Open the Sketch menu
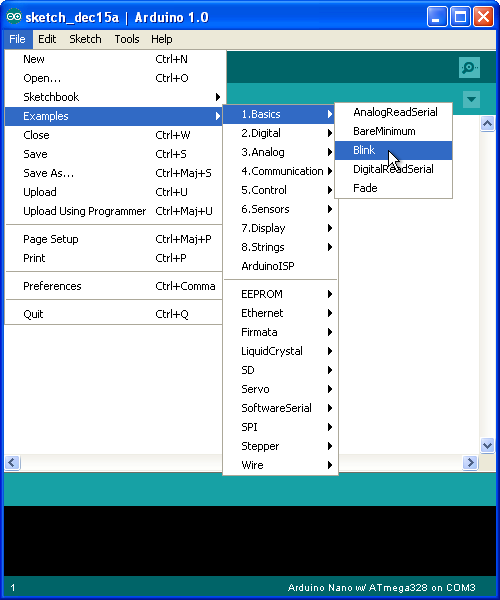This screenshot has width=500, height=600. [85, 39]
